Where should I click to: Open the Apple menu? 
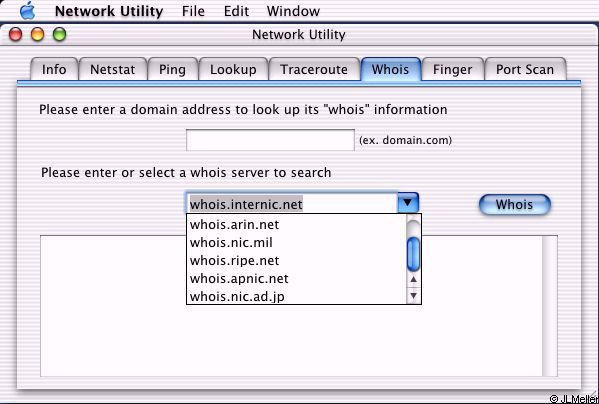click(28, 11)
